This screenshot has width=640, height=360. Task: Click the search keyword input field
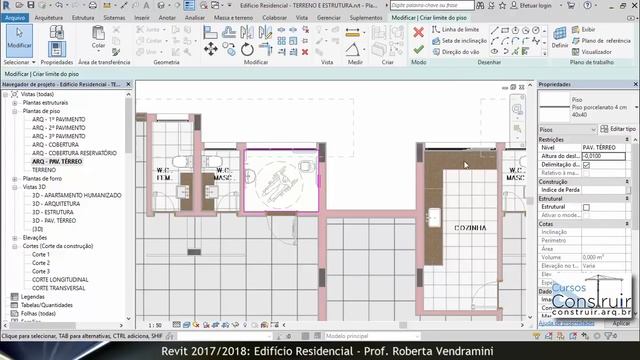(432, 5)
